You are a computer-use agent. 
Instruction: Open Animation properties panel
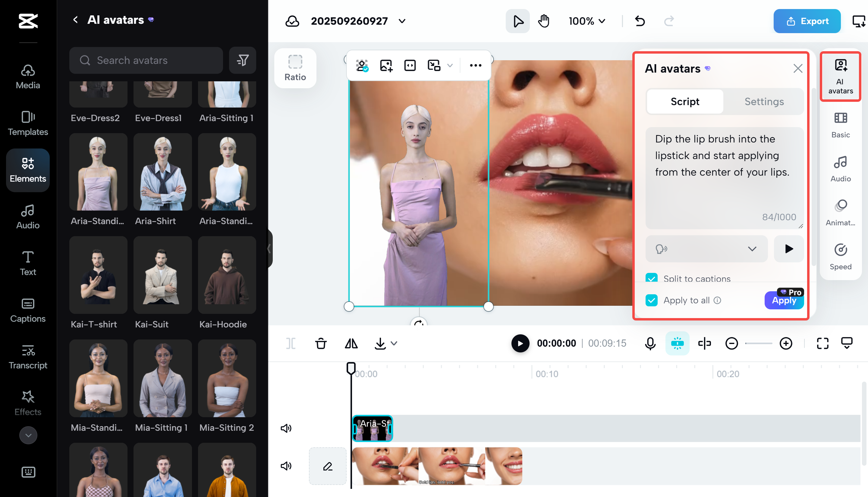tap(840, 213)
